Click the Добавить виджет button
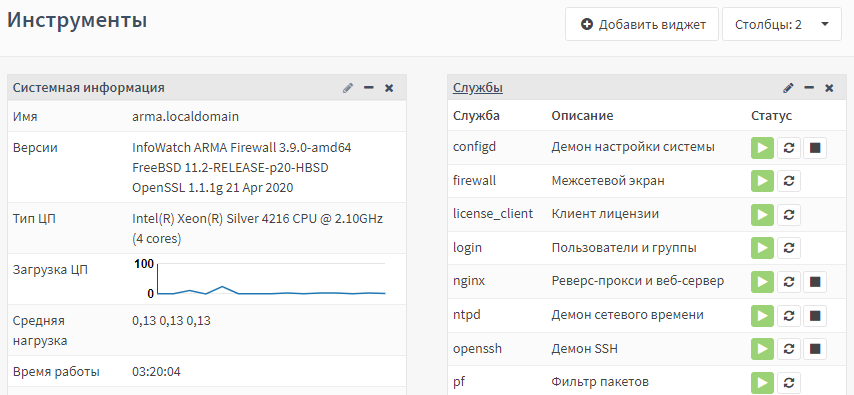 click(x=642, y=24)
